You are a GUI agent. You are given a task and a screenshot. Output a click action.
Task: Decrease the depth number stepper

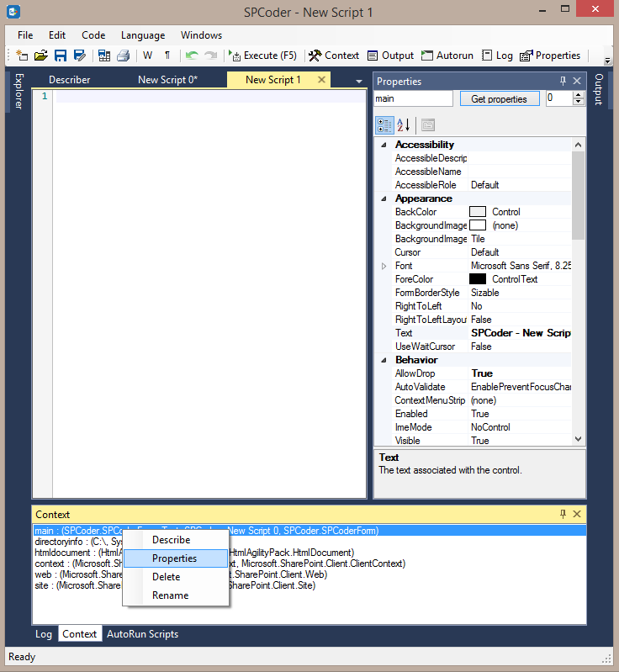click(x=579, y=102)
